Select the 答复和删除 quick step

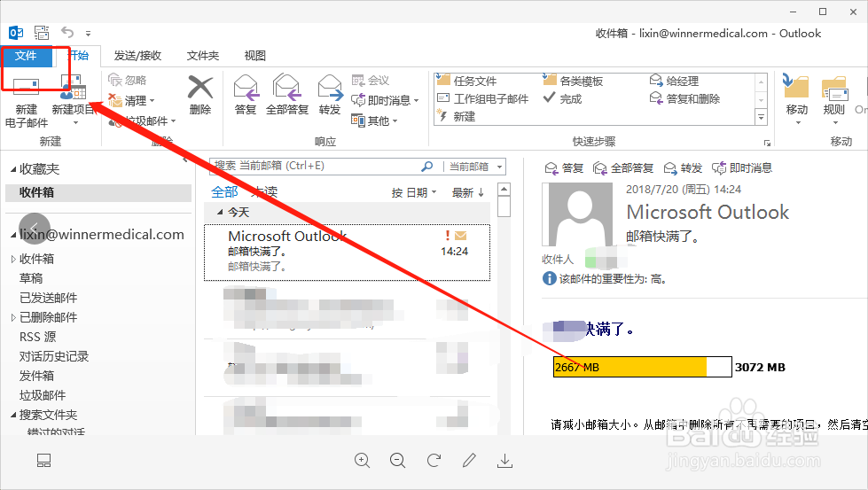coord(684,98)
